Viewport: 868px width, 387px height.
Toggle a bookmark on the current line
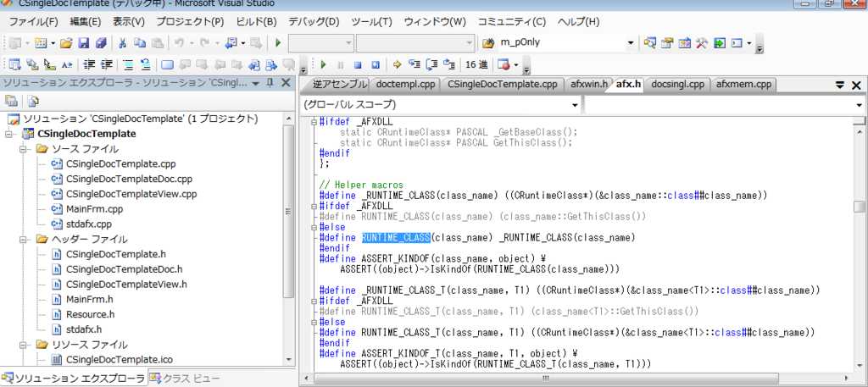(x=167, y=64)
